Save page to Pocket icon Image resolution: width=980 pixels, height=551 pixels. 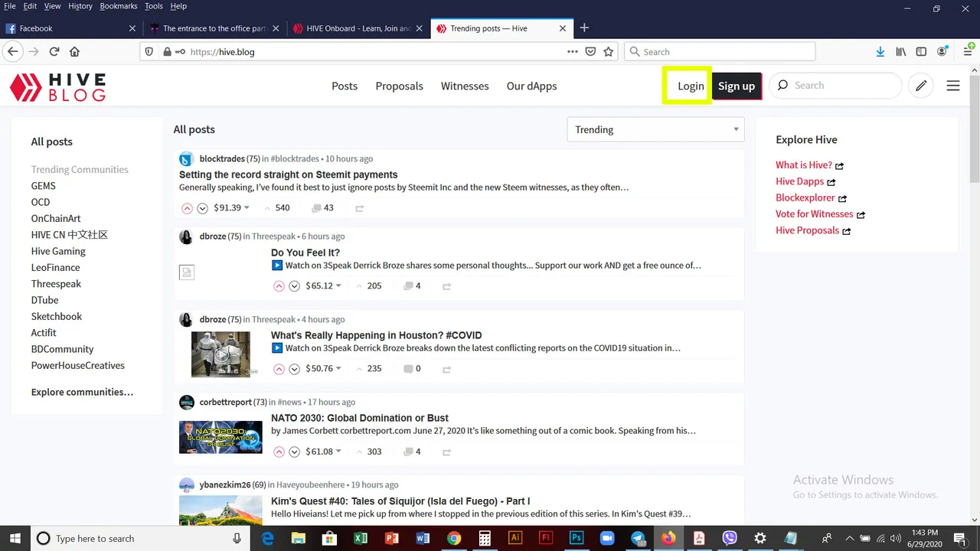click(x=590, y=52)
